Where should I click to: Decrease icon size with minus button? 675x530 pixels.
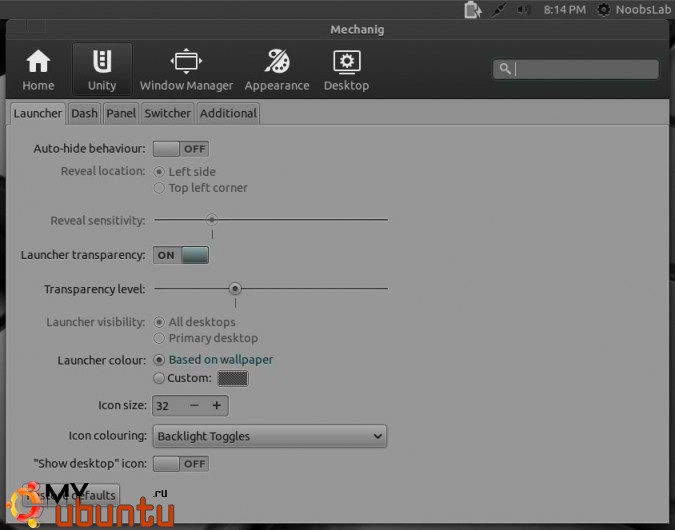[x=194, y=406]
